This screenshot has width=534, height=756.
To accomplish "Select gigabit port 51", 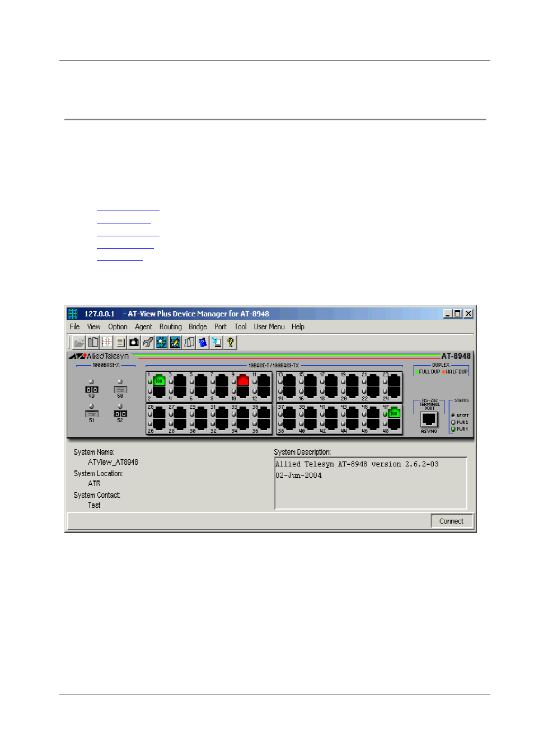I will pos(92,414).
